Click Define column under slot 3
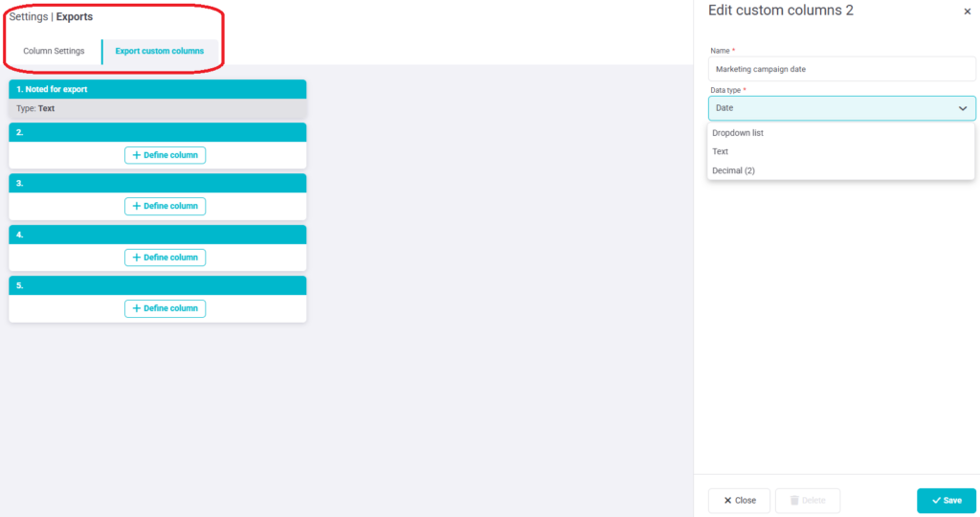980x517 pixels. (165, 206)
